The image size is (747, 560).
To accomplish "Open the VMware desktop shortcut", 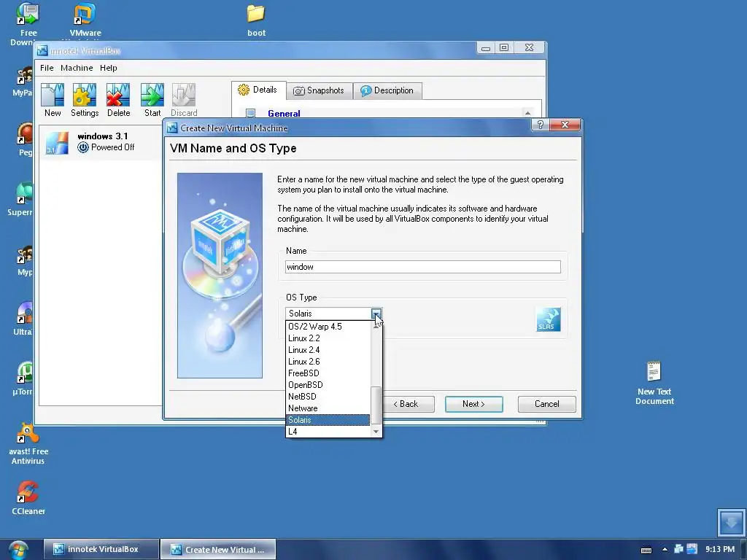I will 85,20.
